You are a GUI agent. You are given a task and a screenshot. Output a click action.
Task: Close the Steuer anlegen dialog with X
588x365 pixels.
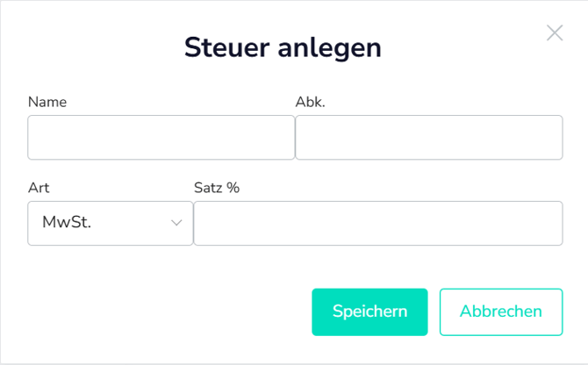(x=555, y=33)
